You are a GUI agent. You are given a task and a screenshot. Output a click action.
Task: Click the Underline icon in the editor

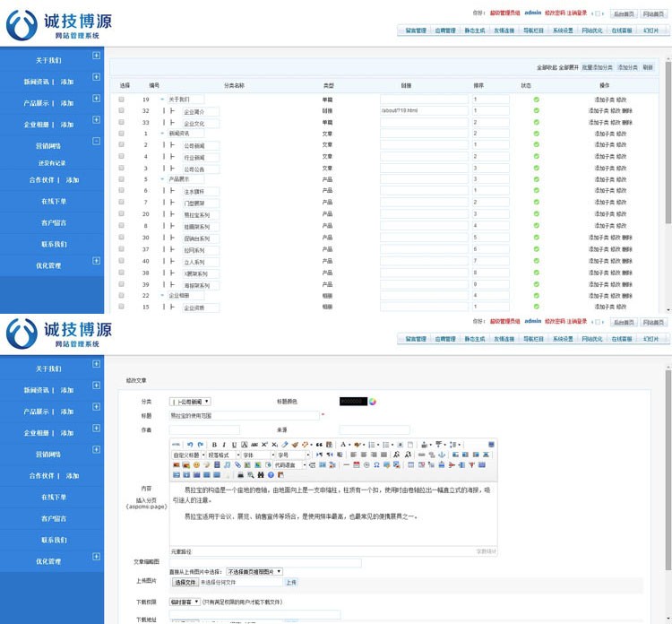[234, 445]
